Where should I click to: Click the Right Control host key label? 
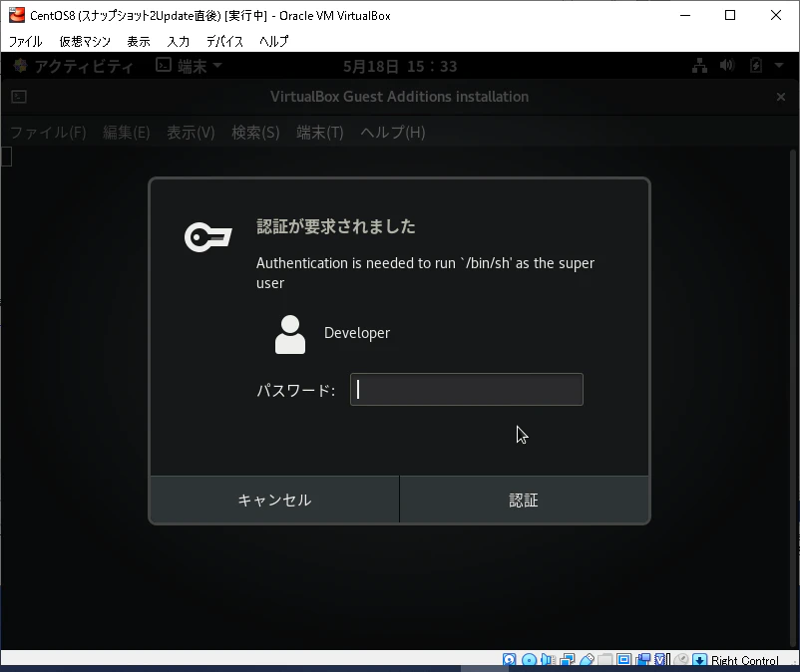coord(745,660)
